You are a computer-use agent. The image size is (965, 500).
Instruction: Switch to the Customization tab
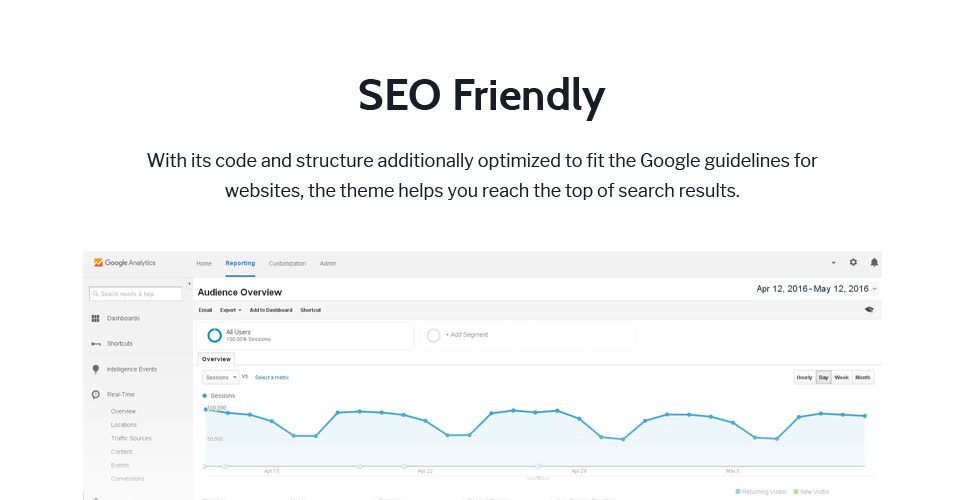pyautogui.click(x=287, y=264)
